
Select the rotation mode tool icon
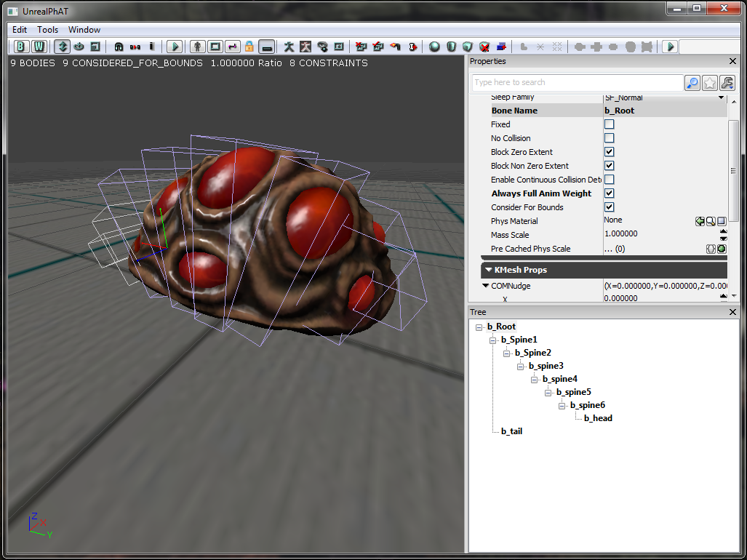(79, 47)
